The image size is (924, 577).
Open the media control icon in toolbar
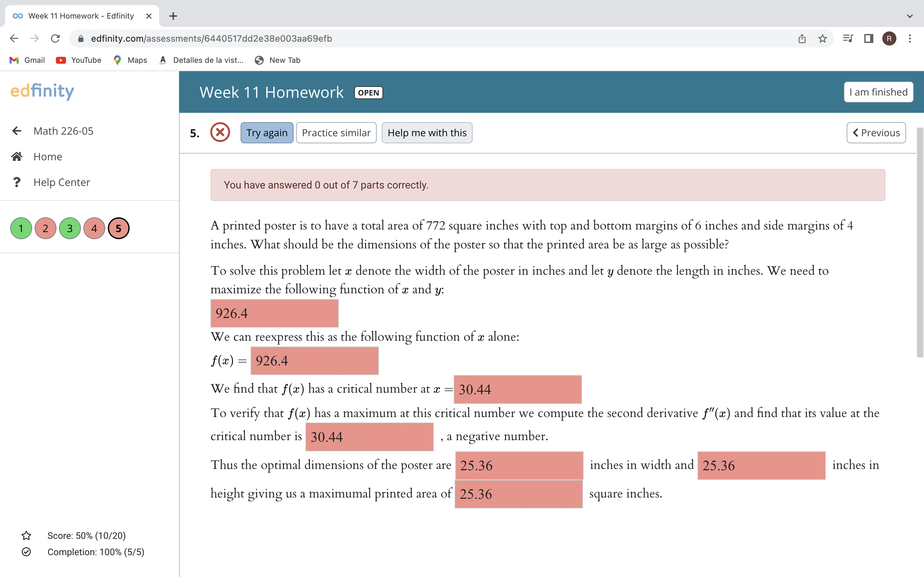point(848,38)
